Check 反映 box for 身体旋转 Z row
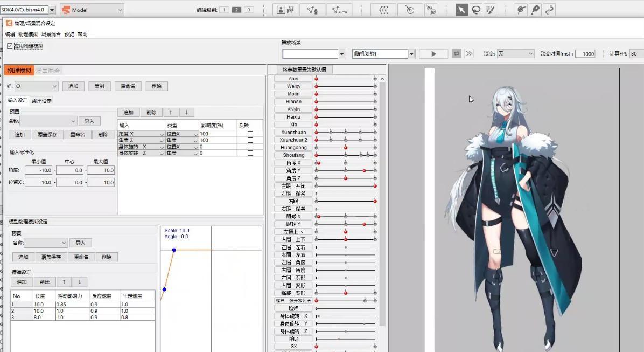 pyautogui.click(x=250, y=154)
